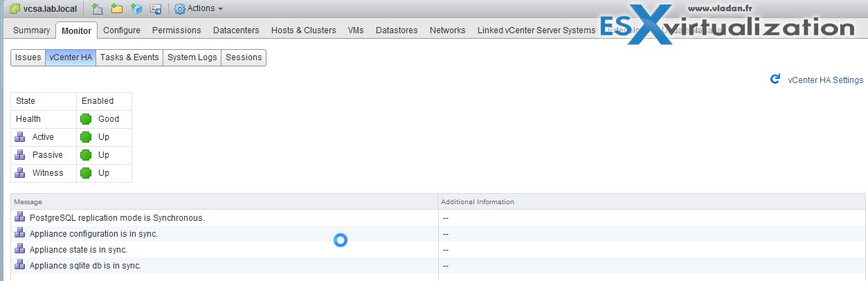Select the Issues sub-tab
The width and height of the screenshot is (868, 281).
tap(28, 57)
